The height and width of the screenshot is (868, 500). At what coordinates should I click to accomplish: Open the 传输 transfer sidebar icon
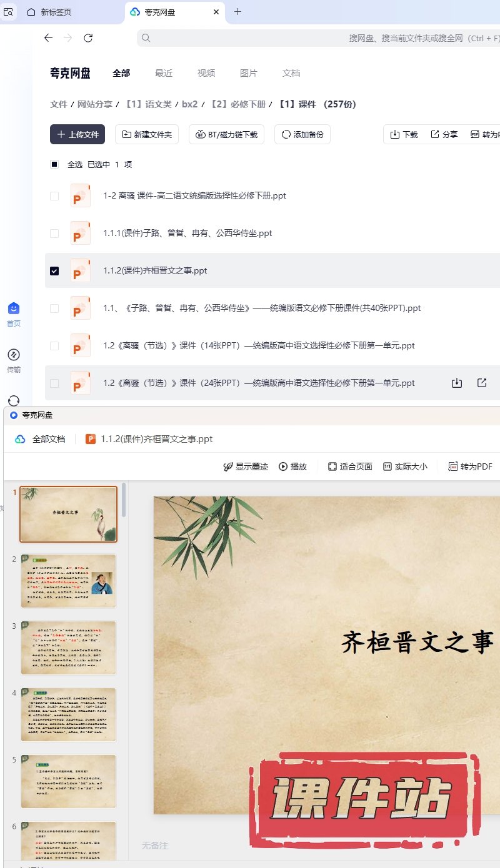pyautogui.click(x=14, y=360)
